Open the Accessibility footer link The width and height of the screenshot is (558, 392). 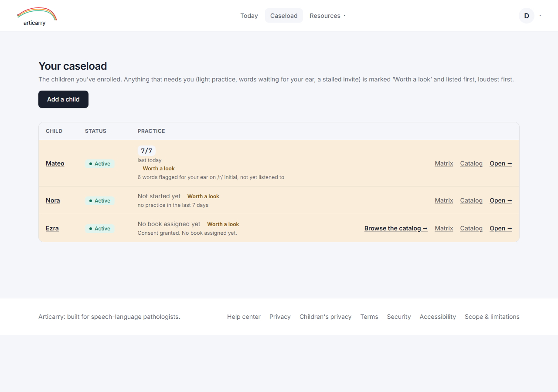pyautogui.click(x=438, y=317)
